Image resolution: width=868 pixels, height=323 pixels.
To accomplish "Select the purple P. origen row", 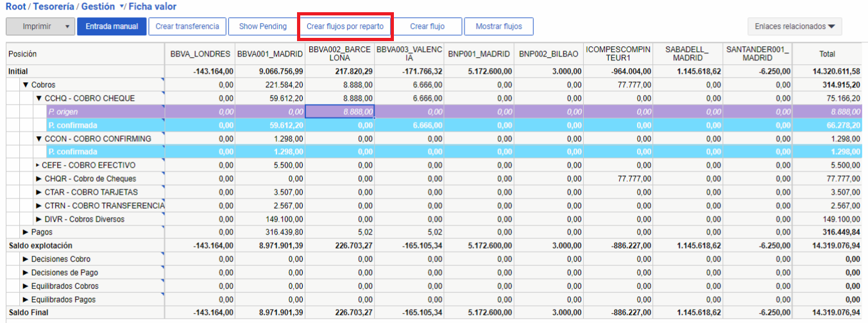I will click(103, 112).
